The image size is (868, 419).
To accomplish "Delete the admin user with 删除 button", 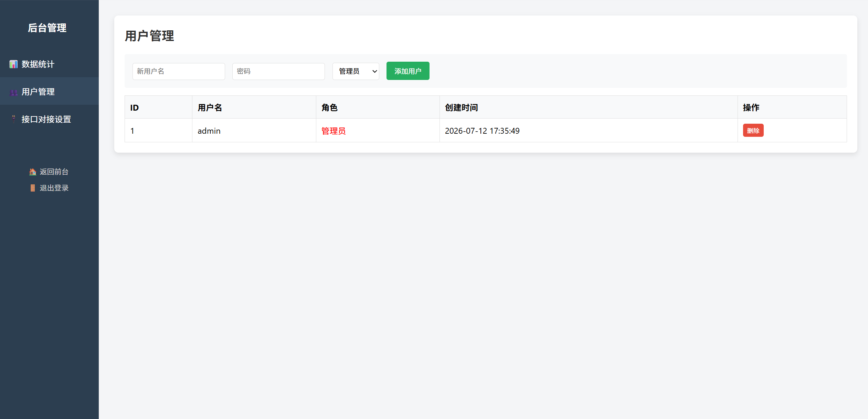I will pos(753,131).
